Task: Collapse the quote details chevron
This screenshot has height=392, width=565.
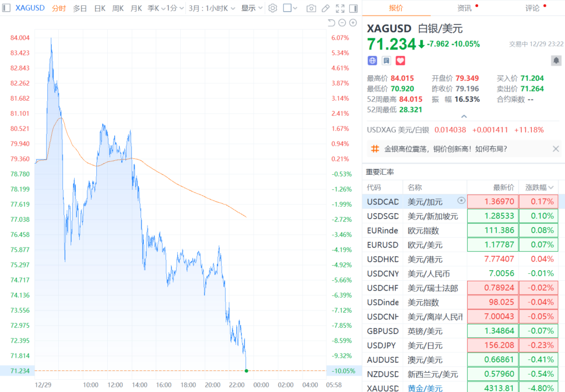Action: [464, 116]
